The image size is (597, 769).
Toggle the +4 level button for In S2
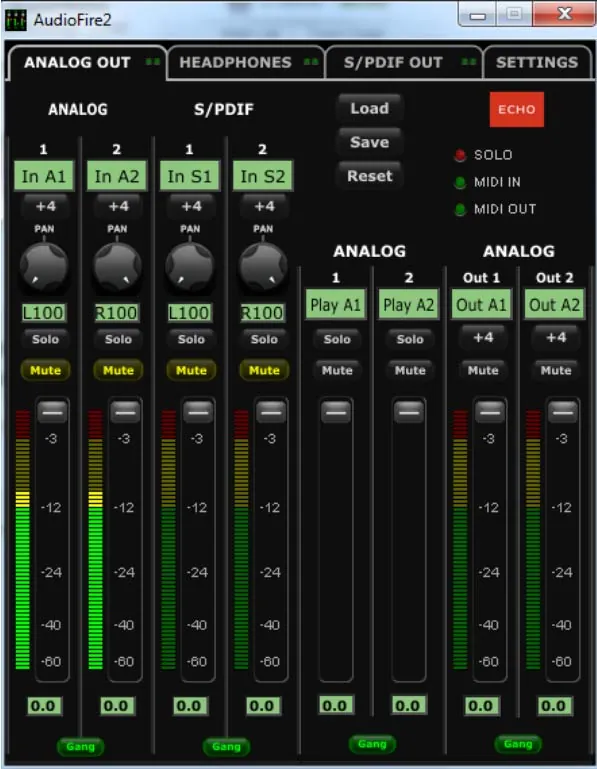pos(264,206)
